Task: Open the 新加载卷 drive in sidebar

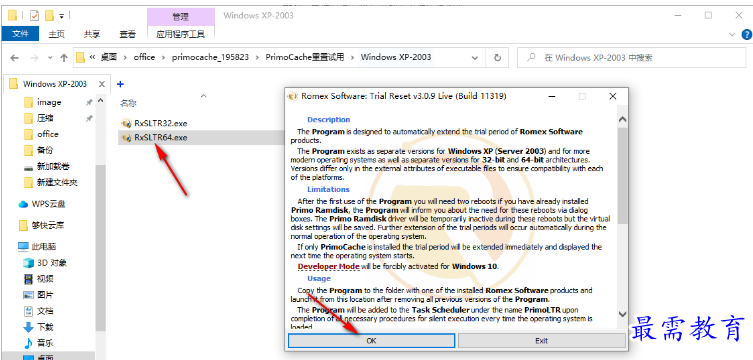Action: (x=53, y=167)
